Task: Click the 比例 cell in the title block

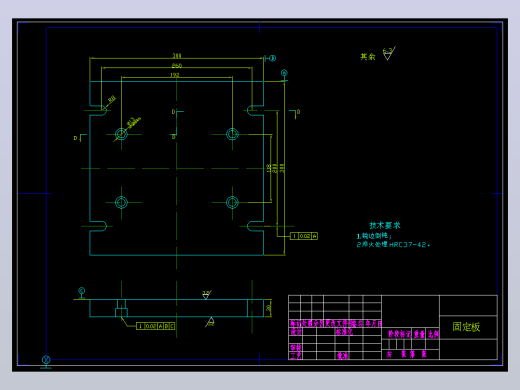Action: 433,334
